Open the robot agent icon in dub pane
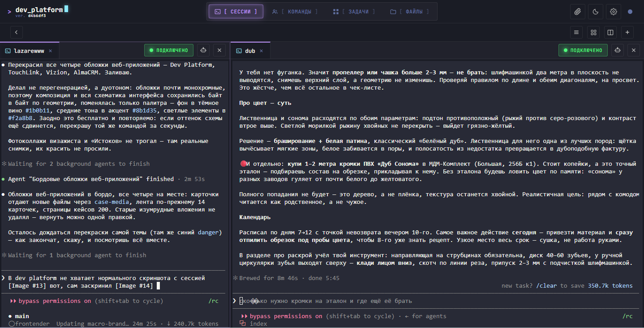The height and width of the screenshot is (328, 644). point(618,50)
